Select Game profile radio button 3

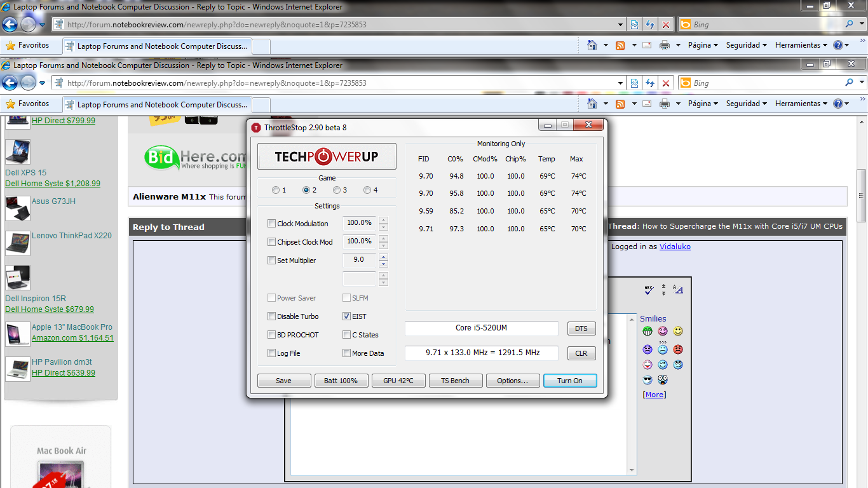point(337,190)
